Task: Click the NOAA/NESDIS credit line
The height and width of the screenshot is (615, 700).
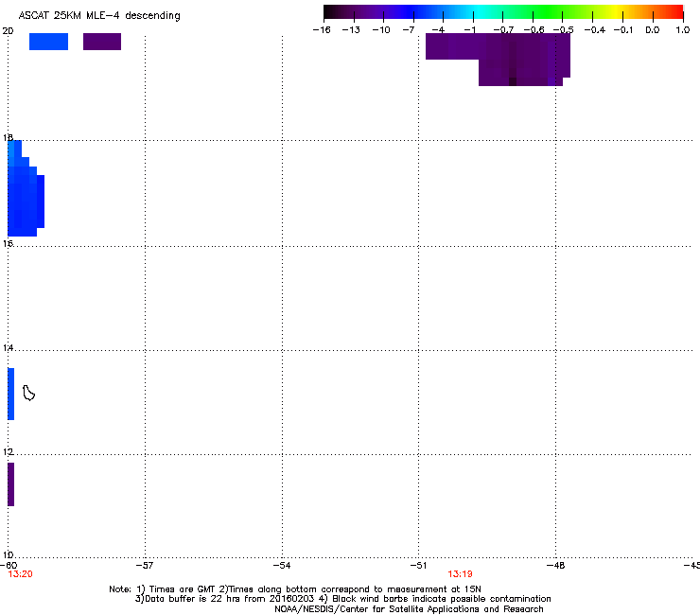Action: point(409,609)
